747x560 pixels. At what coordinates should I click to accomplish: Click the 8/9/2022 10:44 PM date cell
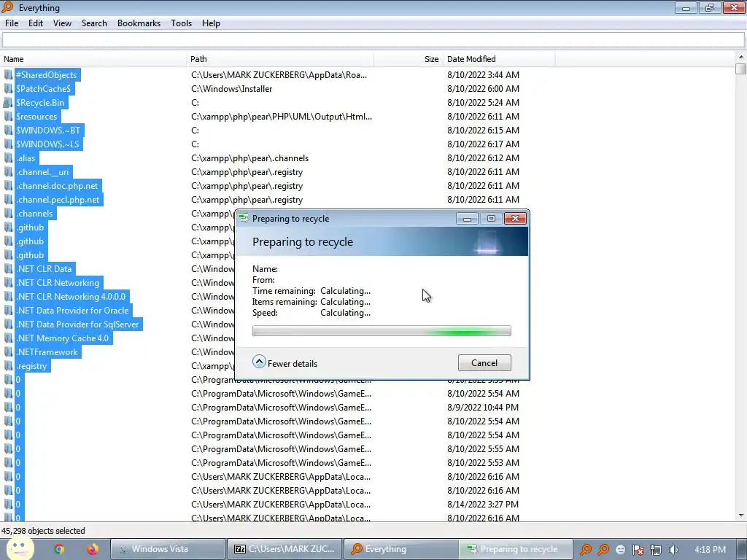click(x=483, y=407)
